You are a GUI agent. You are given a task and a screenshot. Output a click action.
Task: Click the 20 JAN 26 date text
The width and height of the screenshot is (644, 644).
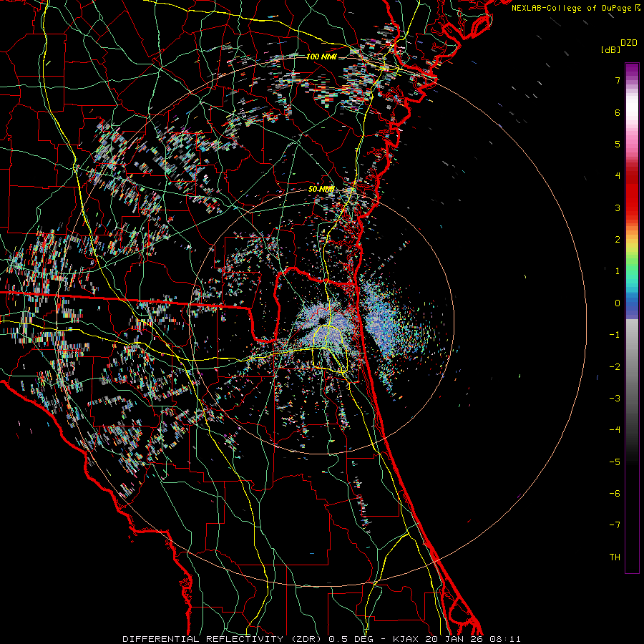[x=454, y=639]
